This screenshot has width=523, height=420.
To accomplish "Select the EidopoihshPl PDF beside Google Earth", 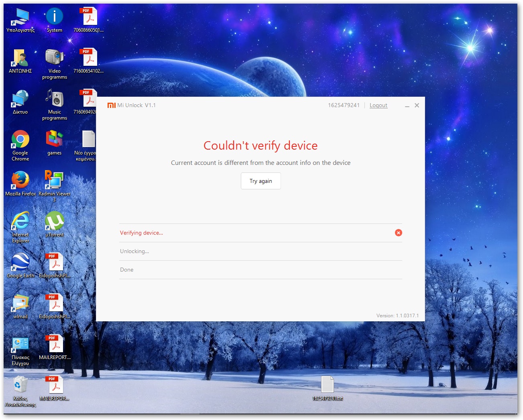I will point(55,266).
